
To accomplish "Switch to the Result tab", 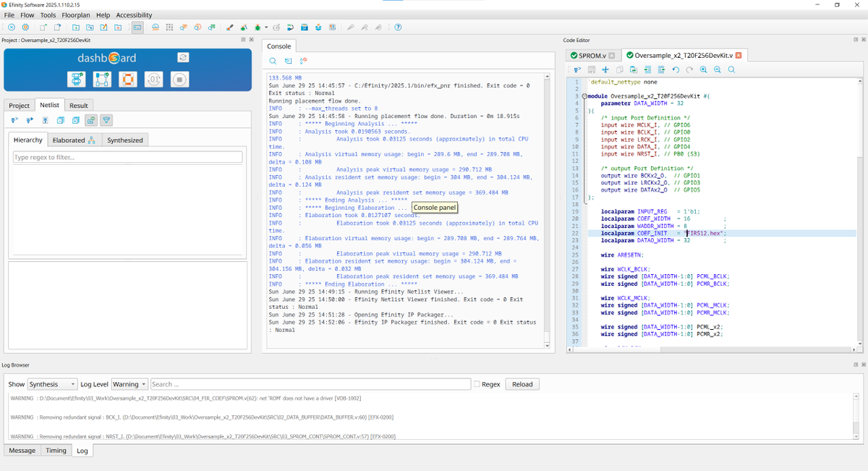I will (x=79, y=106).
